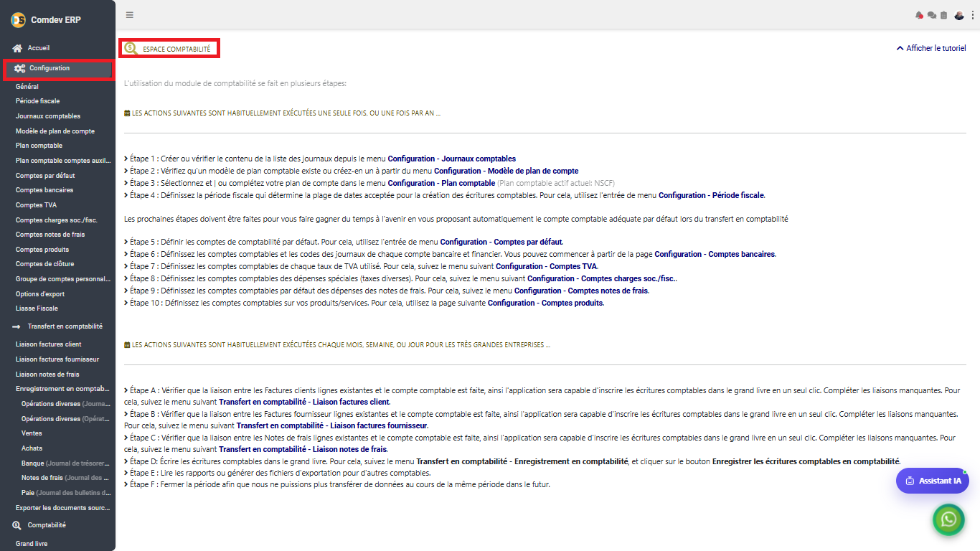This screenshot has width=980, height=551.
Task: Follow Étape A link to Liaison factures client
Action: (304, 402)
